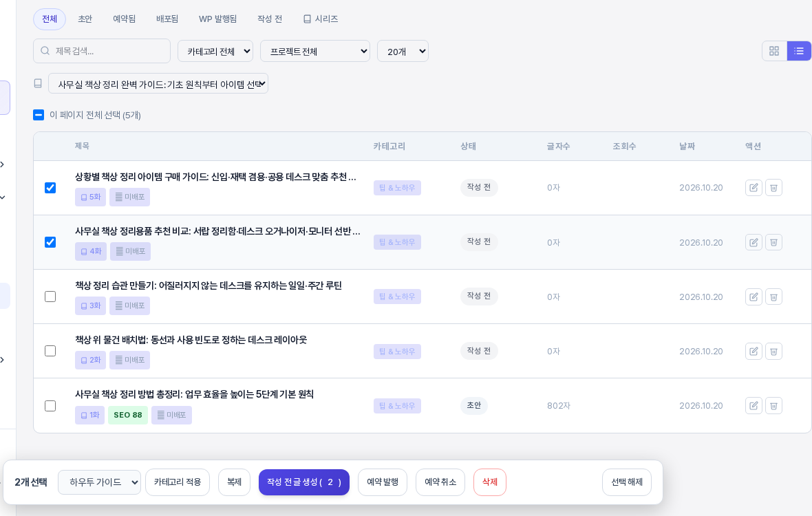Click the red 삭제 button
Viewport: 812px width, 516px height.
(490, 482)
